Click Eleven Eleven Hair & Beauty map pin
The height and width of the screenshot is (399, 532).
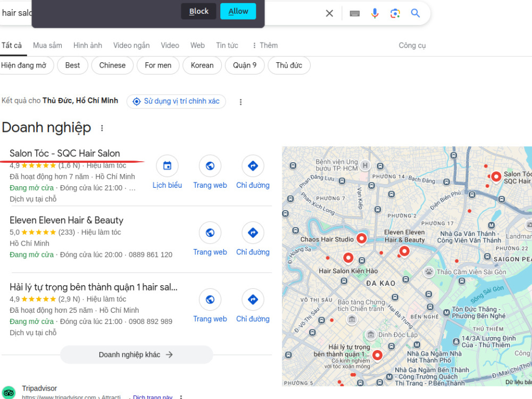(404, 252)
